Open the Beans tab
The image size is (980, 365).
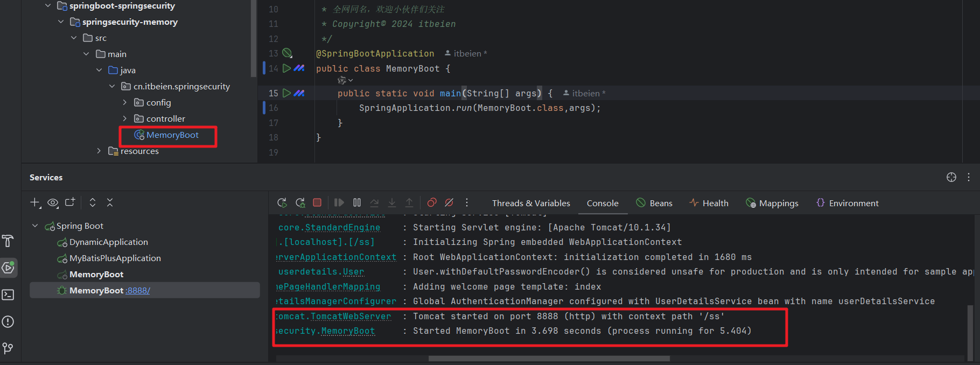654,203
